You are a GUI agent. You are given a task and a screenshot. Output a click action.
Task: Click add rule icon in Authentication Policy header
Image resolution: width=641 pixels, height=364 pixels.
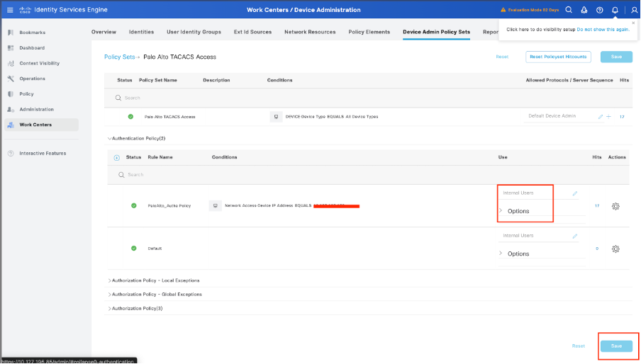pyautogui.click(x=116, y=157)
